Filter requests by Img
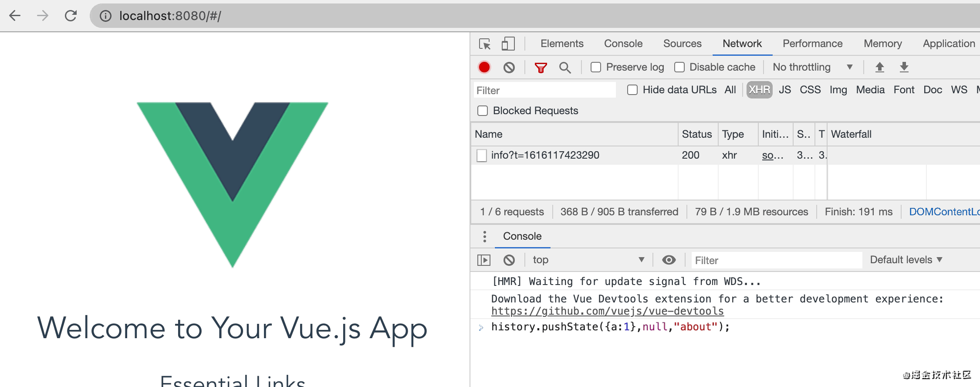980x387 pixels. click(838, 90)
